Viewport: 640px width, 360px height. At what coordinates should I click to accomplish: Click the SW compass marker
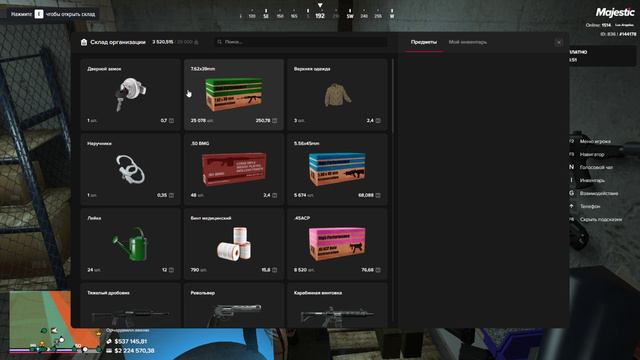(350, 16)
